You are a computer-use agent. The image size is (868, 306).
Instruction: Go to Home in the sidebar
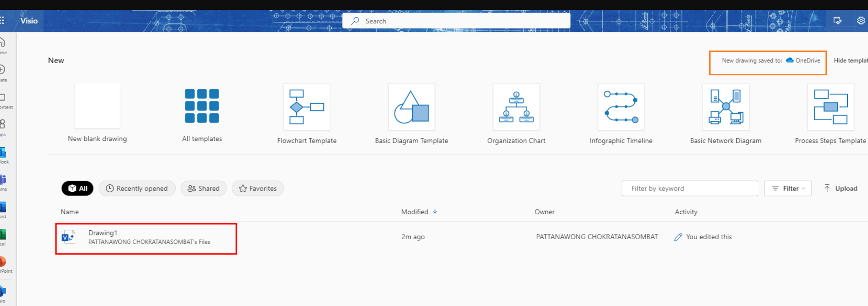pyautogui.click(x=2, y=45)
